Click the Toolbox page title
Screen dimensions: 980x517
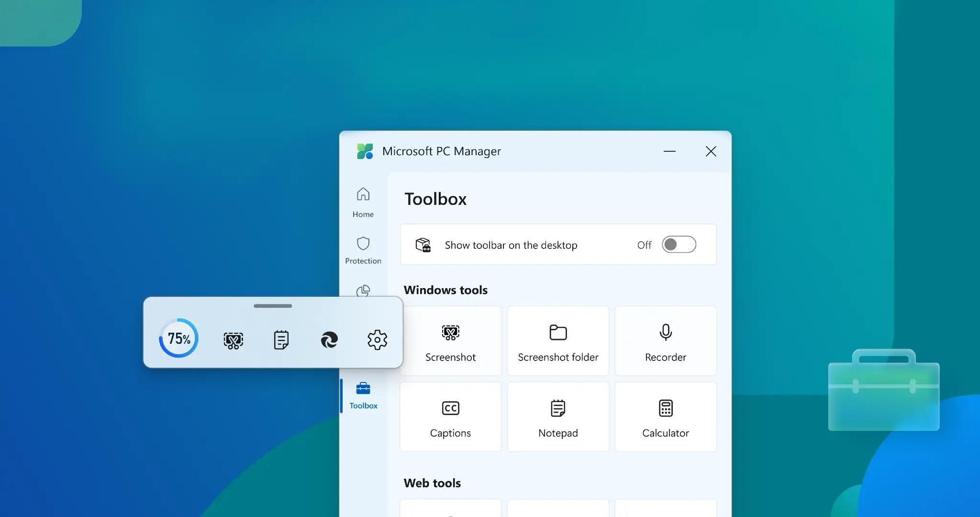point(435,199)
